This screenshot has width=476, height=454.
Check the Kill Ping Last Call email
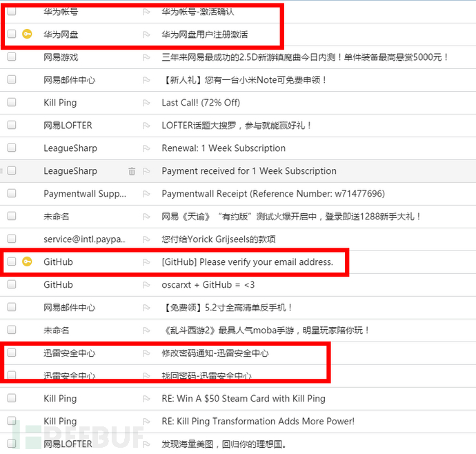click(x=12, y=102)
